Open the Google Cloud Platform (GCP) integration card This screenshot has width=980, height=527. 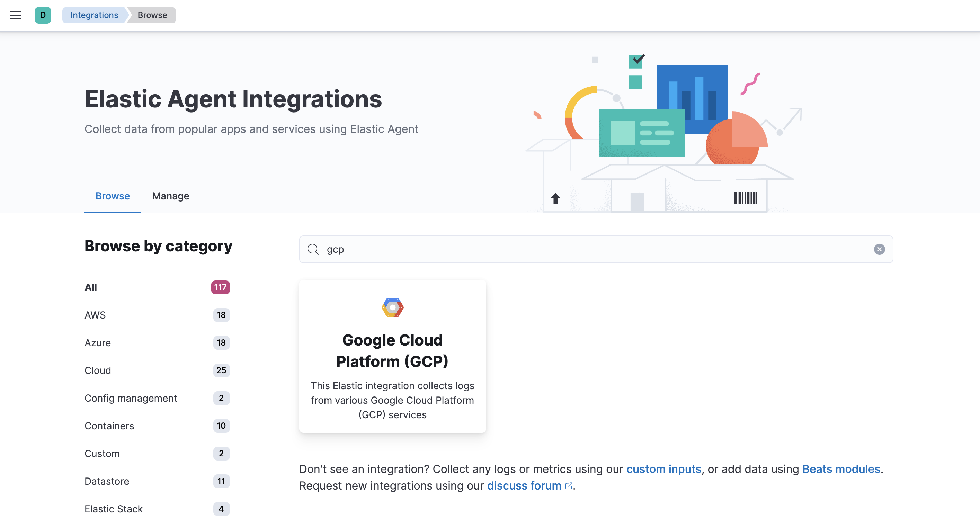(392, 356)
